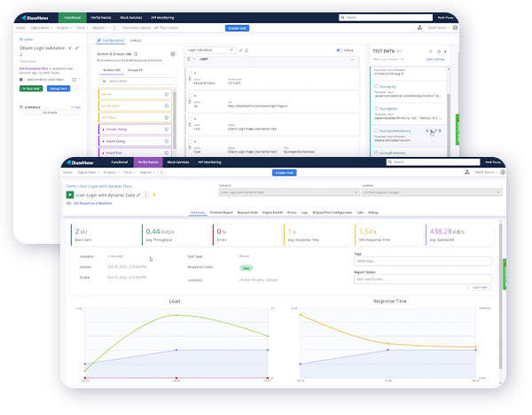Open API Monitoring tab in Performance window

point(209,162)
